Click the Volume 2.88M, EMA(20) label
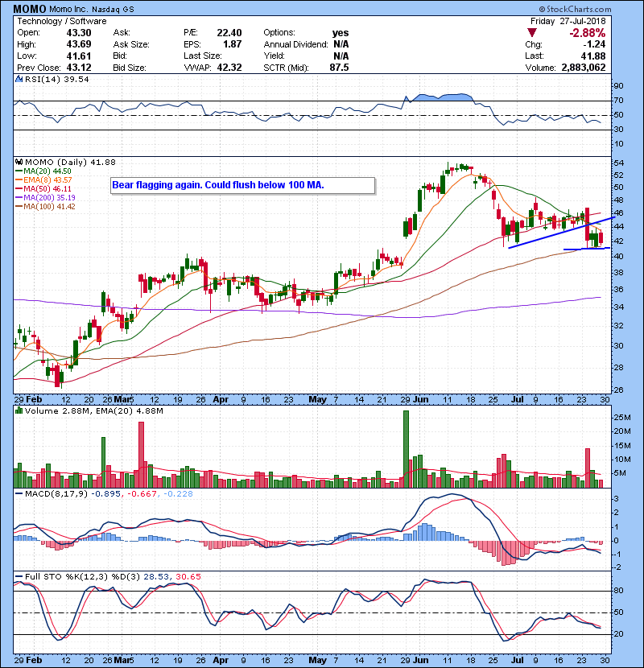This screenshot has width=644, height=668. click(93, 411)
